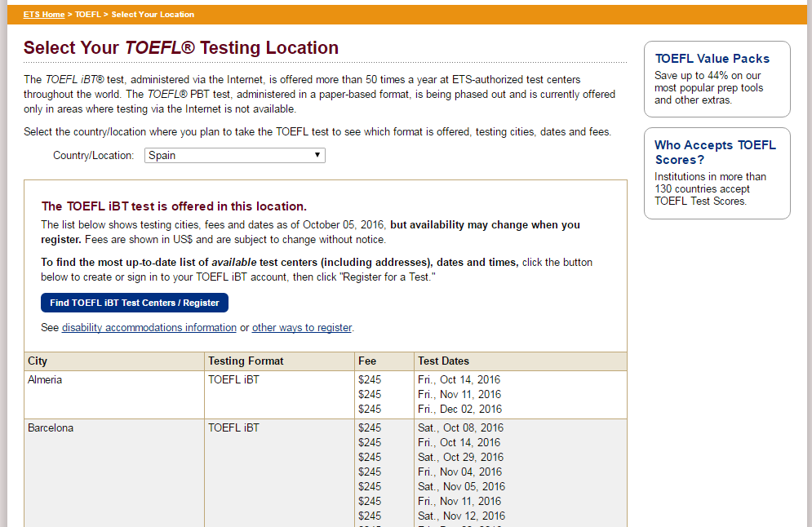This screenshot has height=527, width=812.
Task: Click the Select Your Location breadcrumb text
Action: 153,15
